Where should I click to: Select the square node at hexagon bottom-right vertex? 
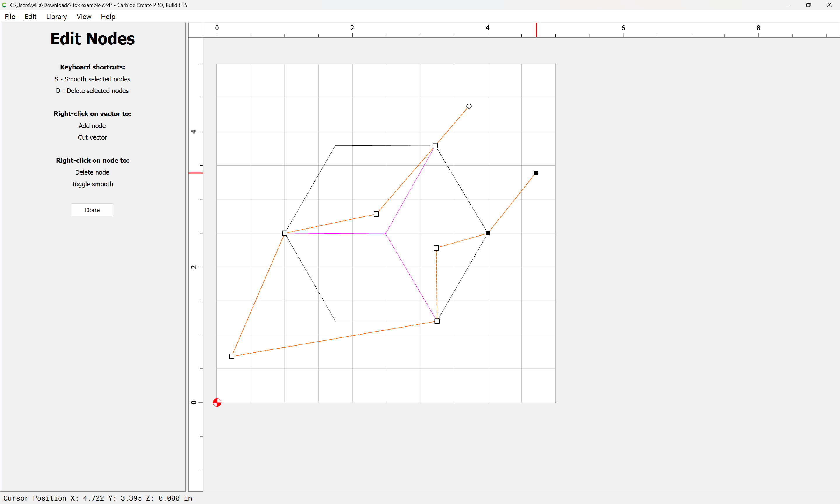pyautogui.click(x=437, y=321)
